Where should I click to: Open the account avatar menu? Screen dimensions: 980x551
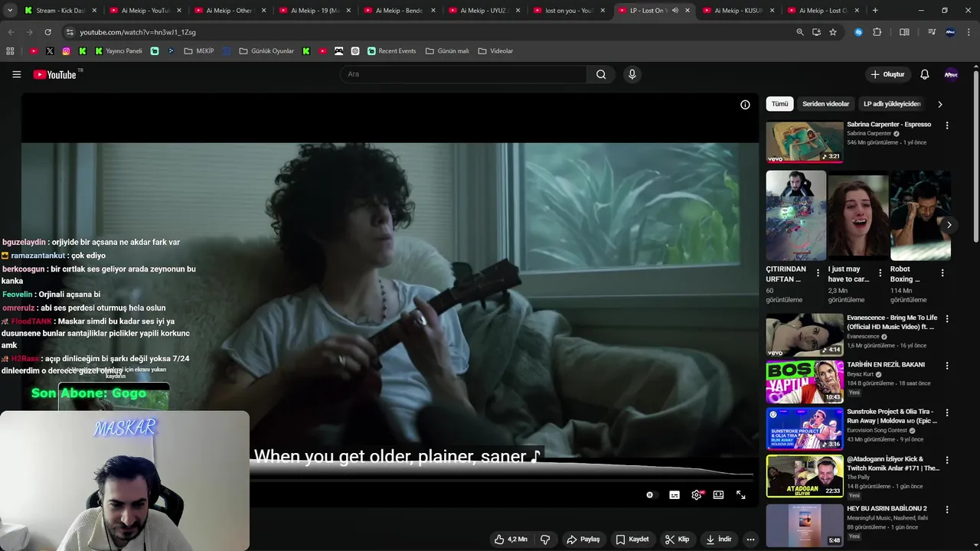pos(951,74)
